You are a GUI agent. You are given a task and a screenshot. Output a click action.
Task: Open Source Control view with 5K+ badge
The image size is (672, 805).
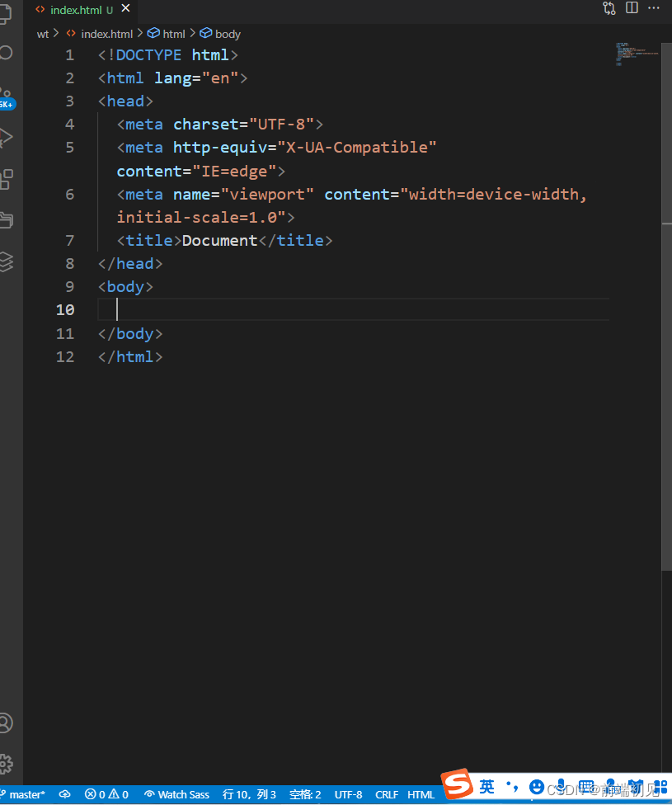tap(6, 97)
